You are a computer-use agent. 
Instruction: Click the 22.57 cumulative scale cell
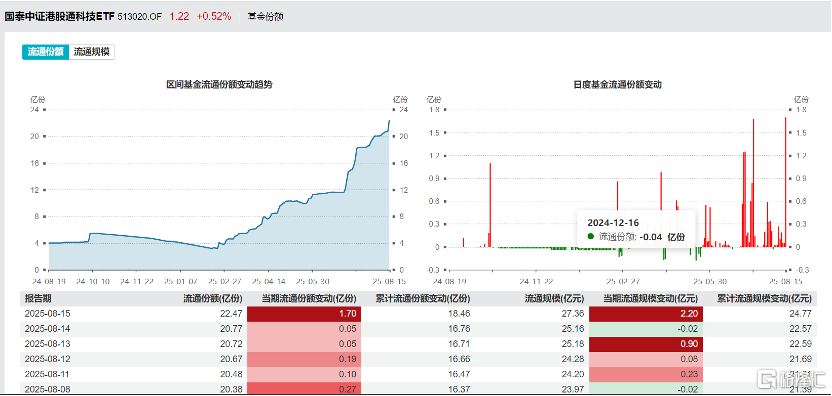pyautogui.click(x=801, y=329)
